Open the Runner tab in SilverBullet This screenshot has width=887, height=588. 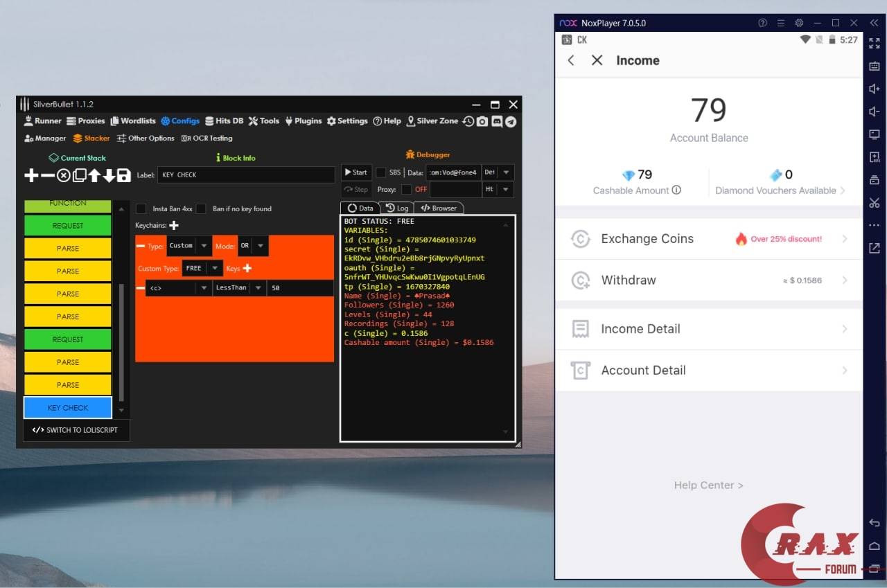[x=43, y=121]
